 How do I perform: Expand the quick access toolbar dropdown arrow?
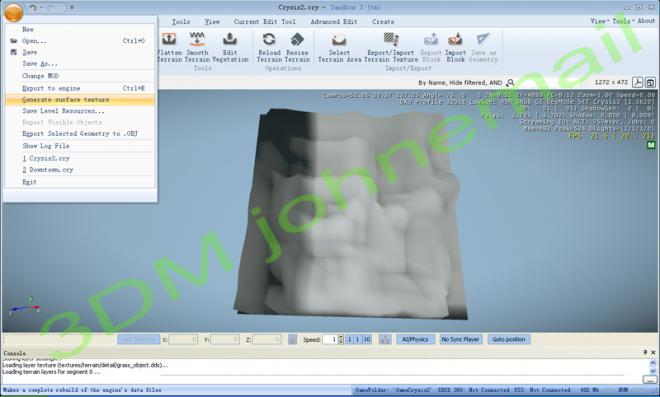(72, 8)
